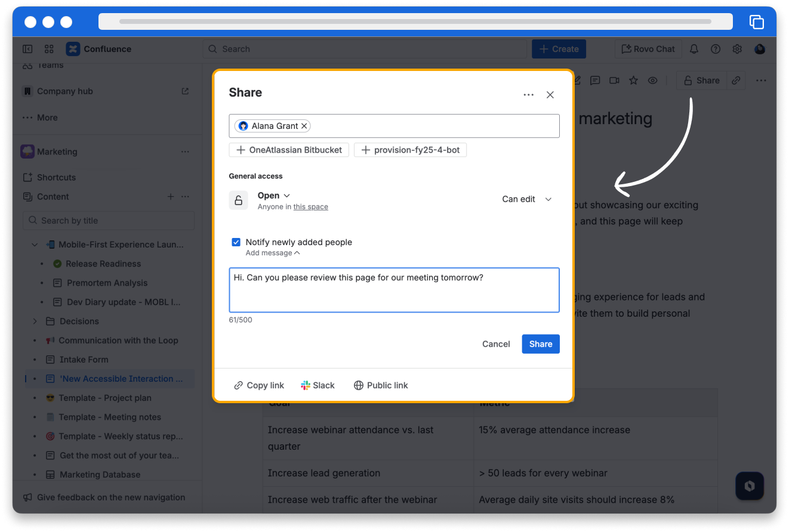Open Release Readiness page in sidebar
Screen dimensions: 789x532
103,264
